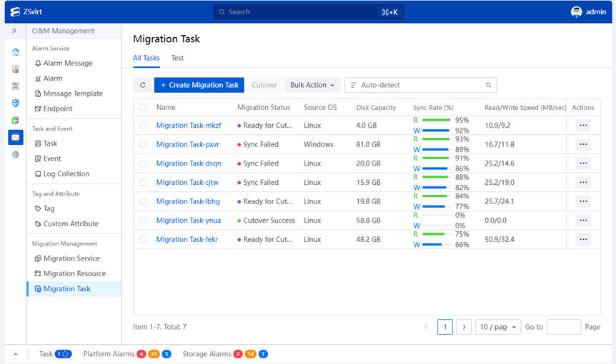This screenshot has width=616, height=364.
Task: Open actions menu for Migration Task-mkzf
Action: (583, 126)
